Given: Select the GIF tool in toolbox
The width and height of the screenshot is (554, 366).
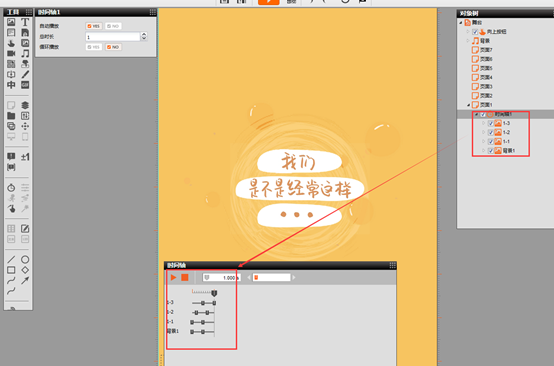Looking at the screenshot, I should click(25, 85).
